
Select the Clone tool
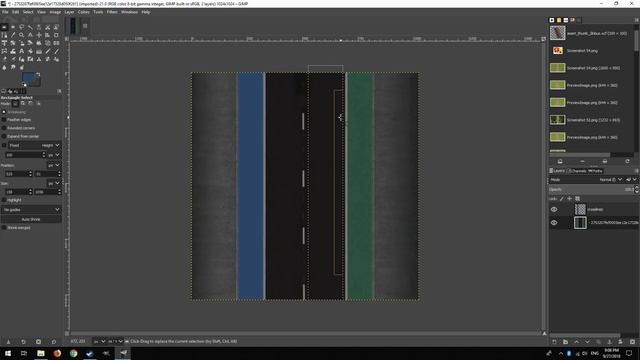tap(39, 59)
